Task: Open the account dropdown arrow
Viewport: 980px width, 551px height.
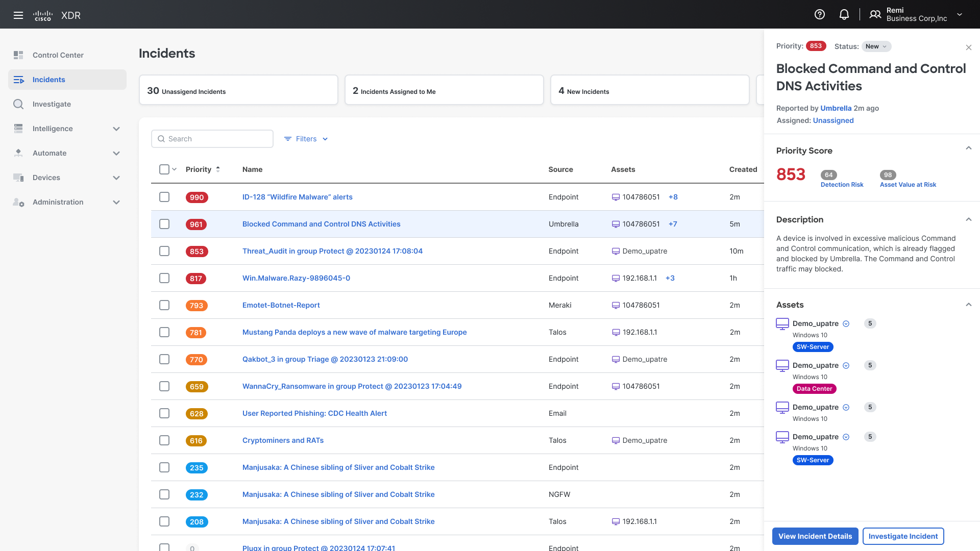Action: (x=960, y=14)
